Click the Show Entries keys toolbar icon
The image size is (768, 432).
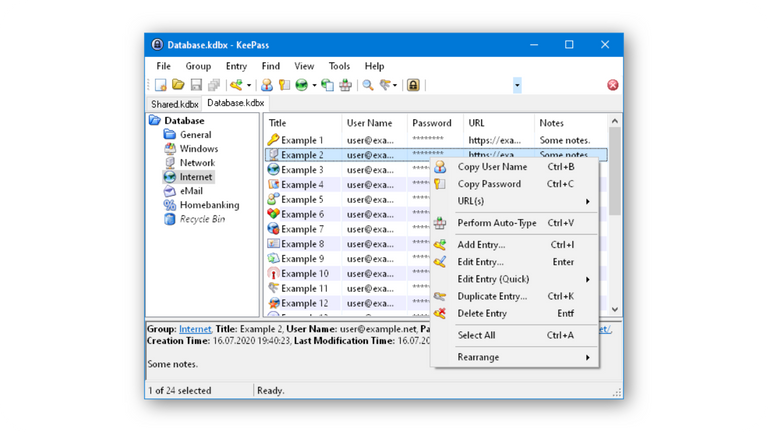[x=385, y=85]
